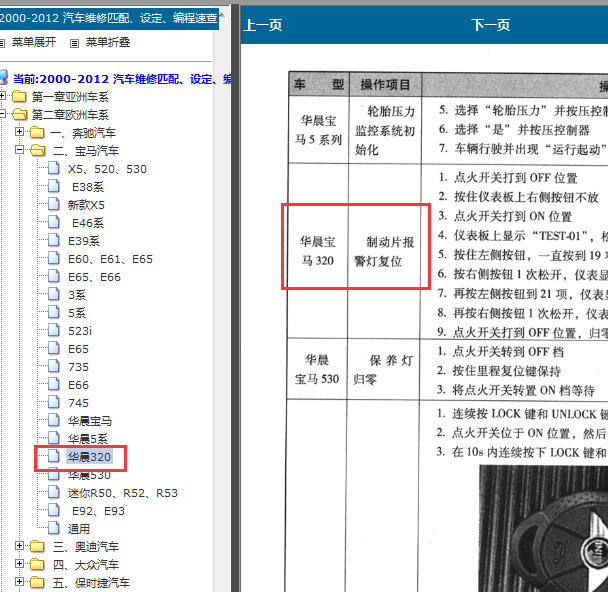Open the 新款X5 page
Image resolution: width=608 pixels, height=592 pixels.
[86, 205]
